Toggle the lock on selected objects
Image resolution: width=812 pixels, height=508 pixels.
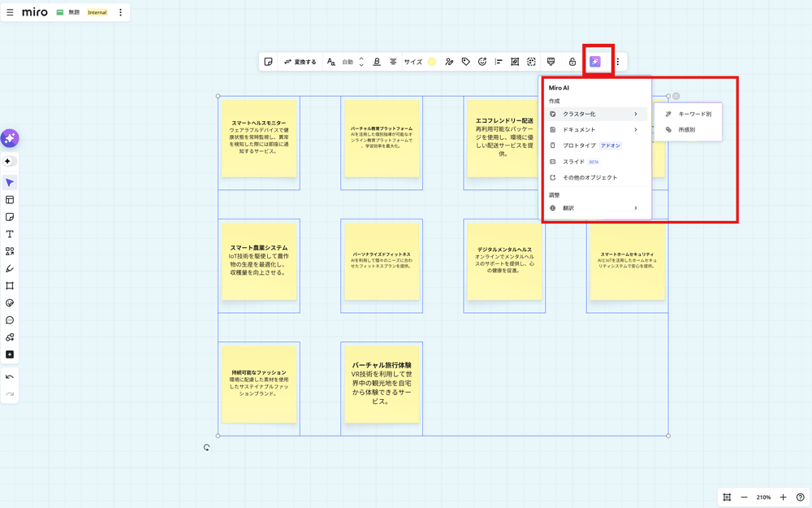click(x=572, y=62)
